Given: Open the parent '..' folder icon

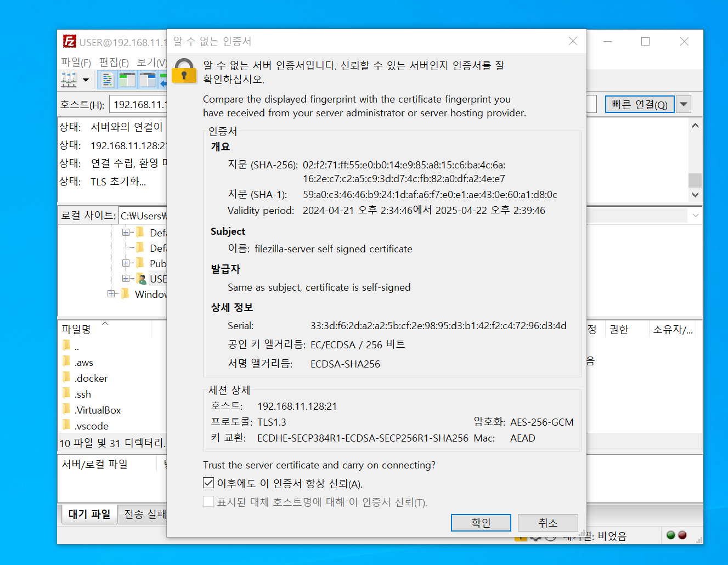Looking at the screenshot, I should 66,346.
